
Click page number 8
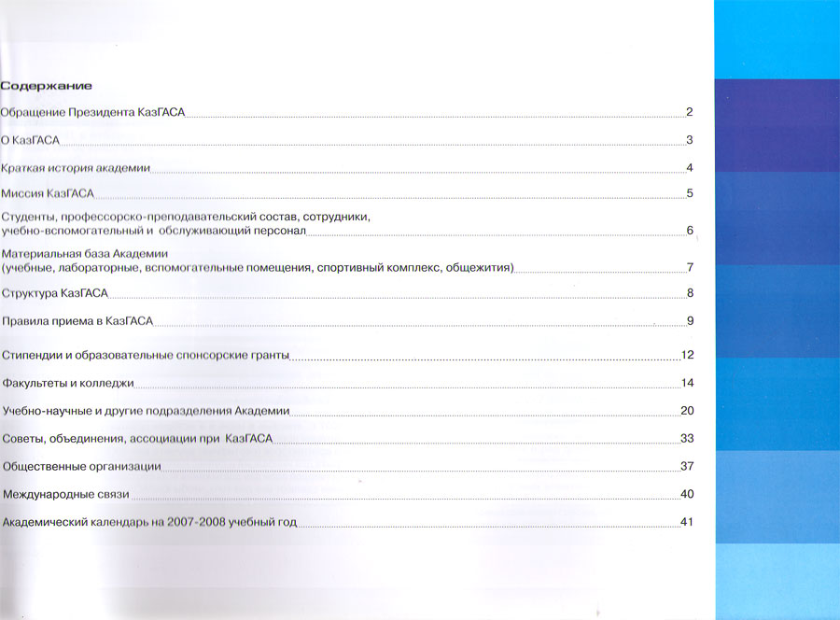691,293
